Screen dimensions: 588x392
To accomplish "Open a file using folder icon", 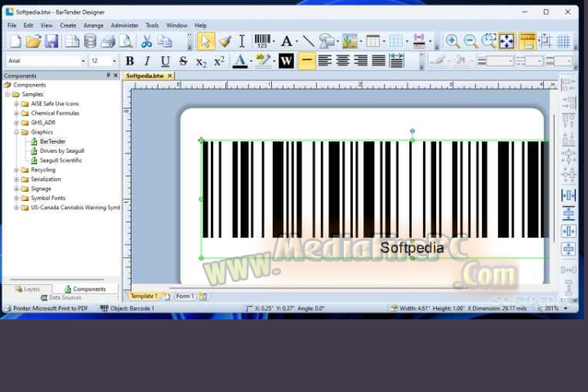I will (33, 42).
